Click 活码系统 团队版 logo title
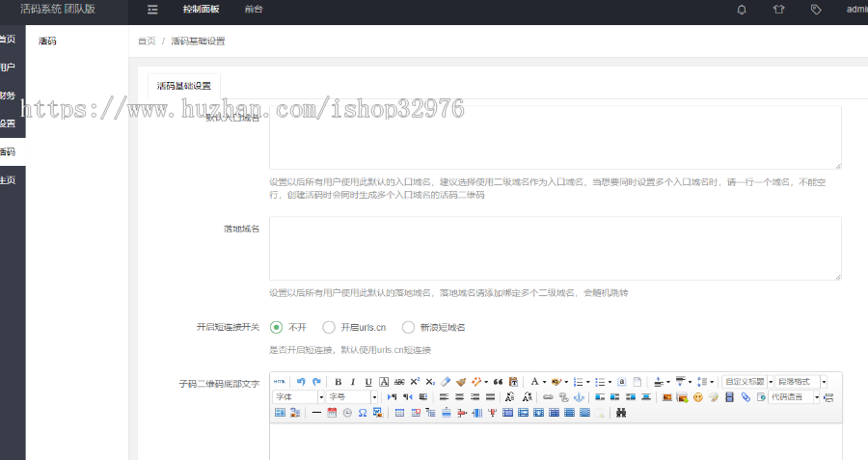Viewport: 868px width, 460px height. pos(58,10)
